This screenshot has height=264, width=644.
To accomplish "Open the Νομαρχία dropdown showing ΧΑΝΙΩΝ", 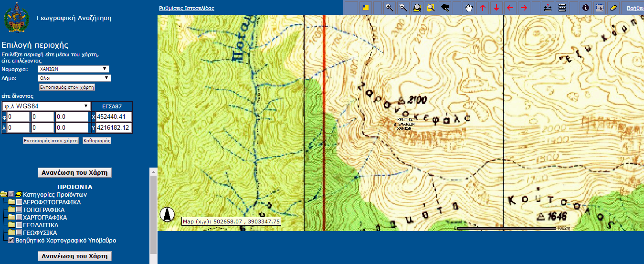I will (74, 69).
